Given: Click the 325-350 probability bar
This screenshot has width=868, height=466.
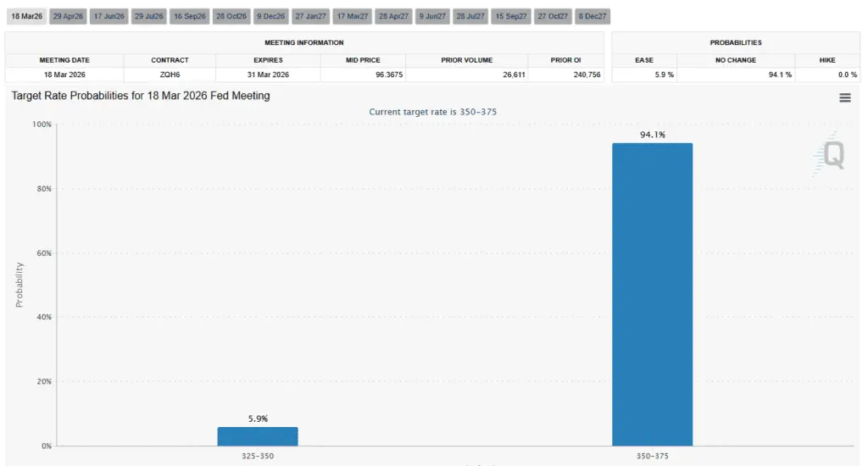Looking at the screenshot, I should point(258,436).
